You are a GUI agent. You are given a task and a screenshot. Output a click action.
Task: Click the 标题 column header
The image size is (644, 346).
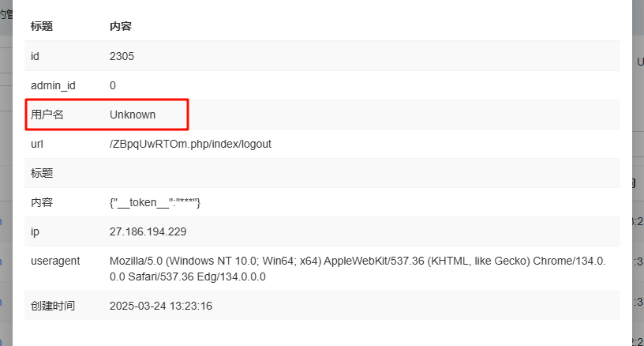click(x=42, y=26)
